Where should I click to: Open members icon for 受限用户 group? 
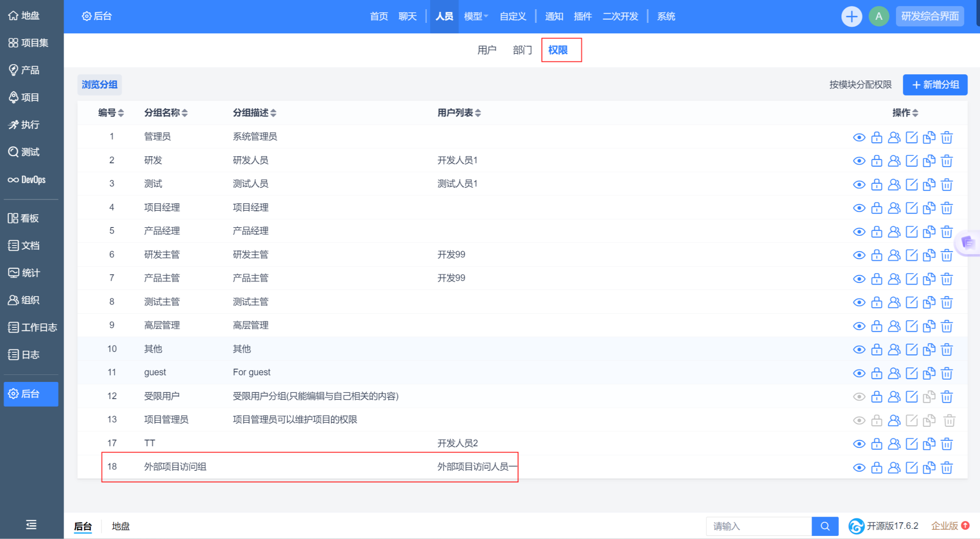894,396
